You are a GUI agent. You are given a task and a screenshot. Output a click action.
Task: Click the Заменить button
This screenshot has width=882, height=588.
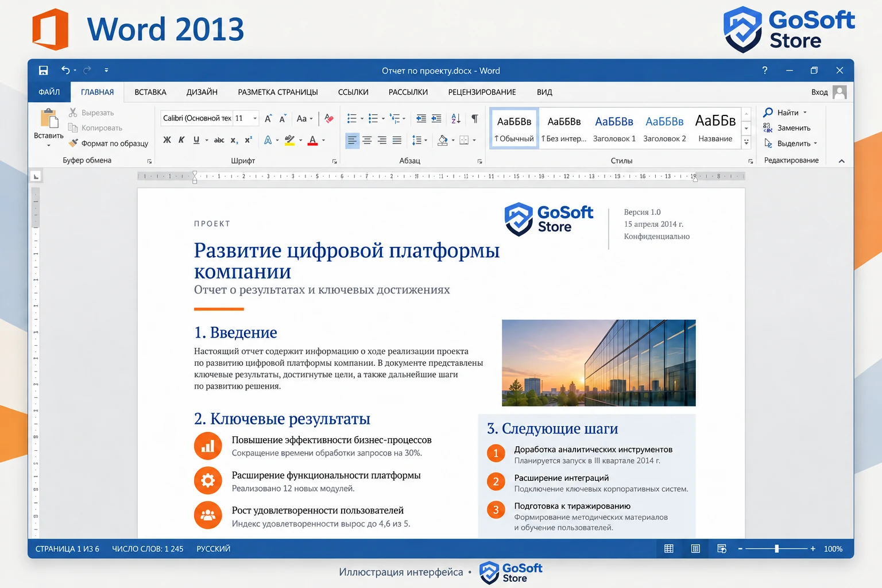coord(787,128)
